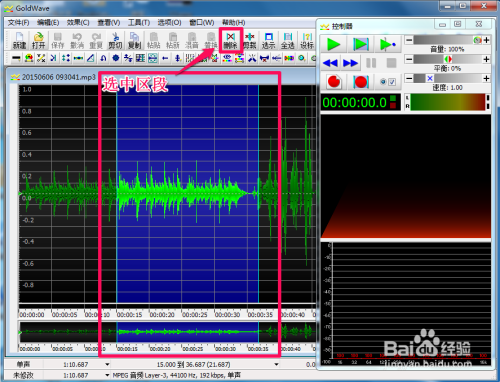Decrease speed with the minus button
Screen dimensions: 500x382
click(x=409, y=78)
